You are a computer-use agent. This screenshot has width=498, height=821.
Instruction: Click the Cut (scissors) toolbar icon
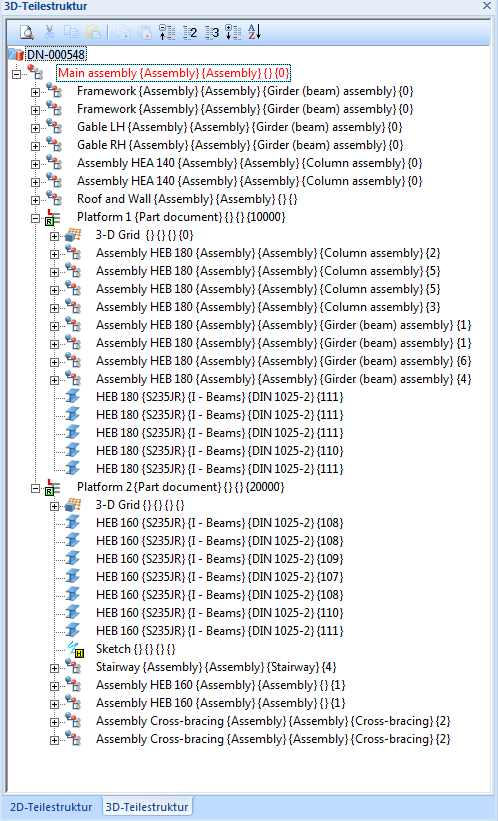(x=49, y=32)
